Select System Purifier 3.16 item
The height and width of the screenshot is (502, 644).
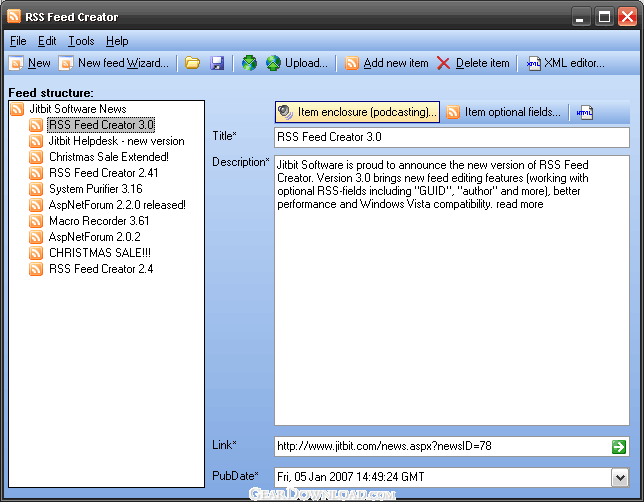coord(96,189)
